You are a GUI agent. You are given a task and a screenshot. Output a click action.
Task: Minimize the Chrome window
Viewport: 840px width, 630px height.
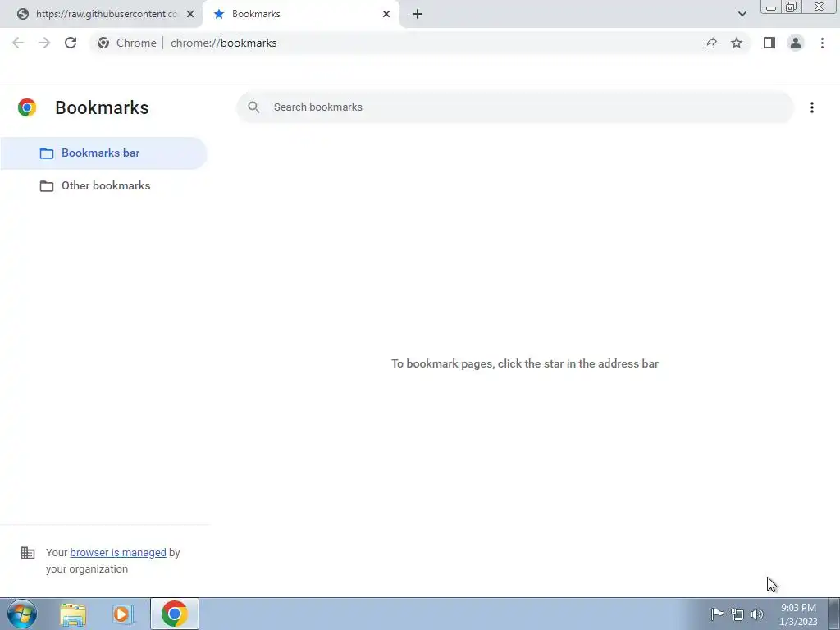click(x=771, y=7)
